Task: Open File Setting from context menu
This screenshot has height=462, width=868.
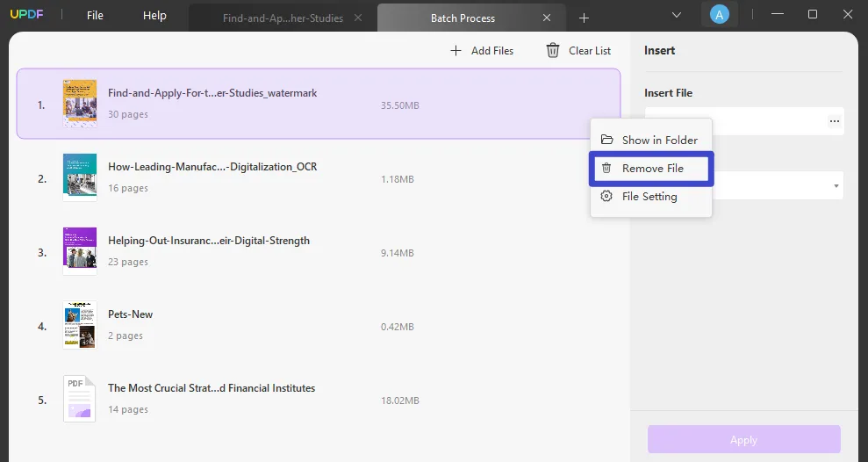Action: pos(649,197)
